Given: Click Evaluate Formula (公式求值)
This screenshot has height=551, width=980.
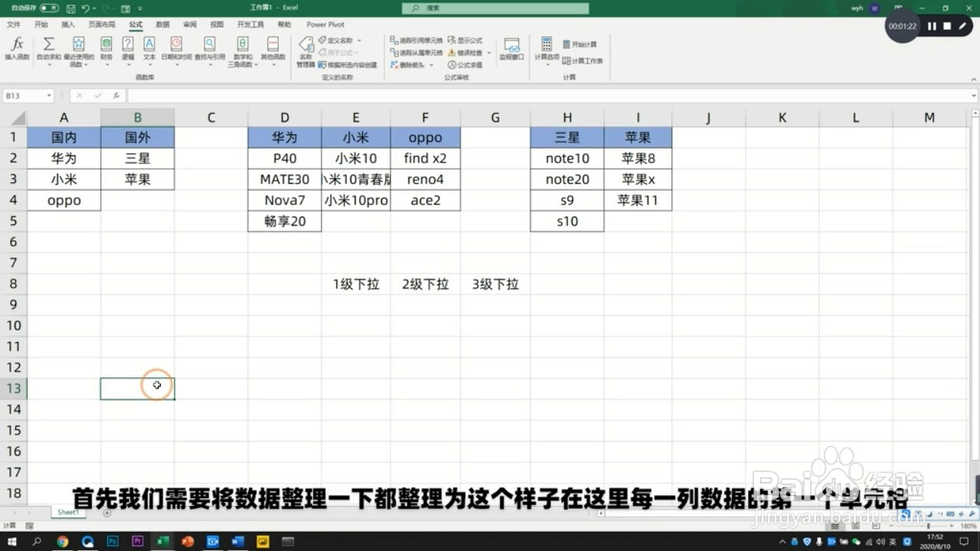Looking at the screenshot, I should pos(465,65).
